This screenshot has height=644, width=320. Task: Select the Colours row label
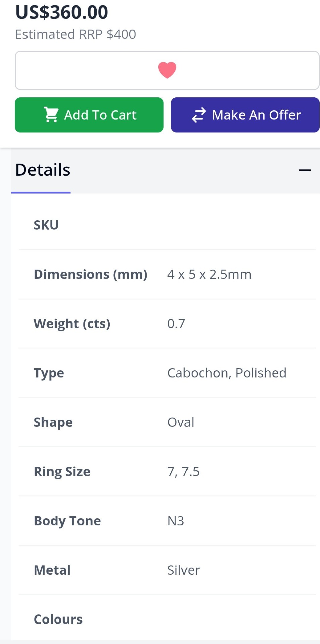click(58, 619)
